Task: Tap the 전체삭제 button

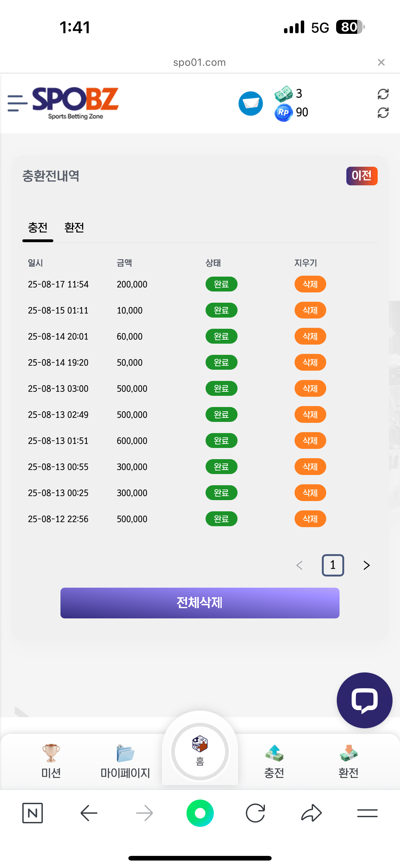Action: [200, 603]
